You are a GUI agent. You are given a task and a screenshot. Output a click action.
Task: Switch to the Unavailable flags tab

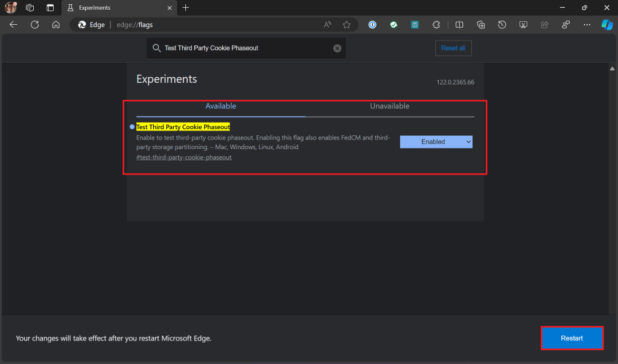pos(389,106)
